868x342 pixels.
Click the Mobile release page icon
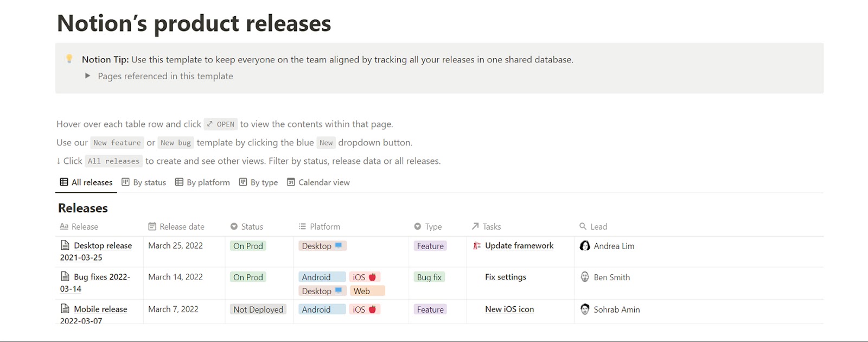65,309
